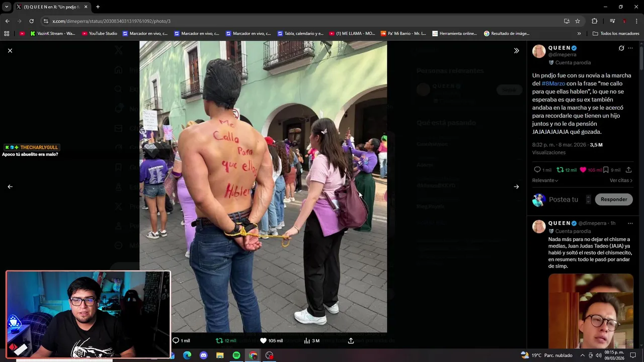Open QUEEN profile avatar on main post
Image resolution: width=644 pixels, height=362 pixels.
[x=539, y=51]
